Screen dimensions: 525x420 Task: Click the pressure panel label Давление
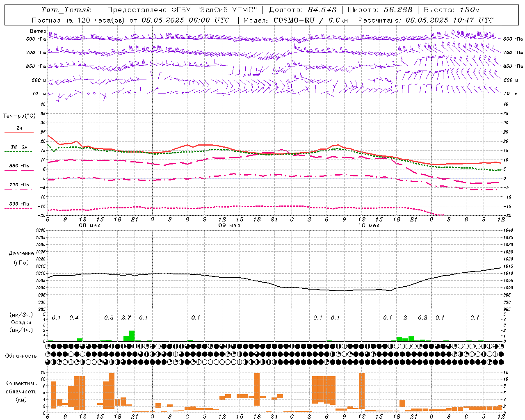coord(21,253)
